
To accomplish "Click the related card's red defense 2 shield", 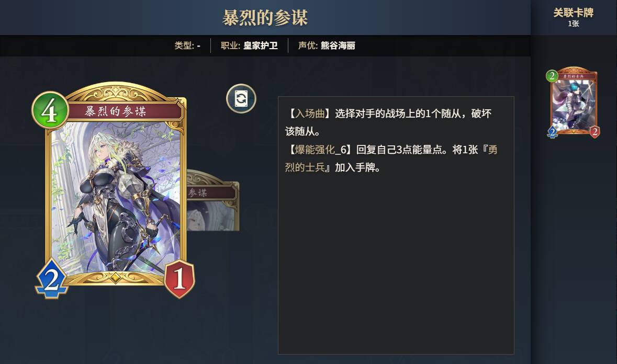I will pyautogui.click(x=594, y=132).
